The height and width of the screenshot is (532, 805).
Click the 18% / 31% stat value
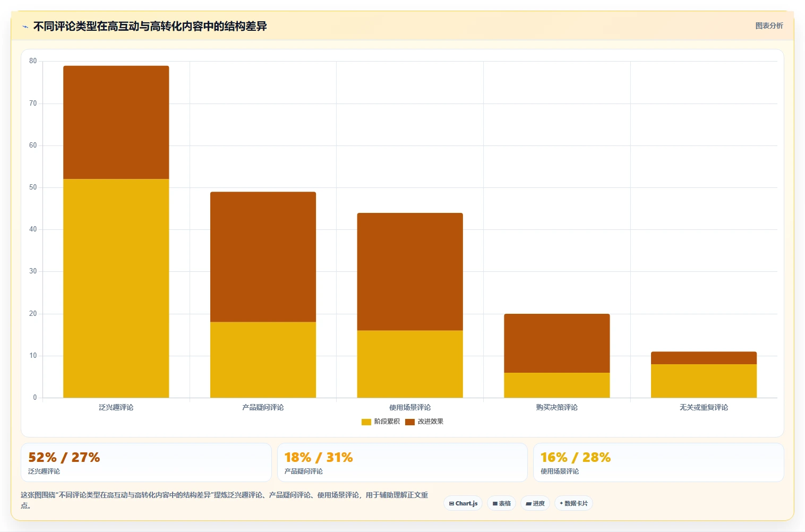[x=319, y=457]
